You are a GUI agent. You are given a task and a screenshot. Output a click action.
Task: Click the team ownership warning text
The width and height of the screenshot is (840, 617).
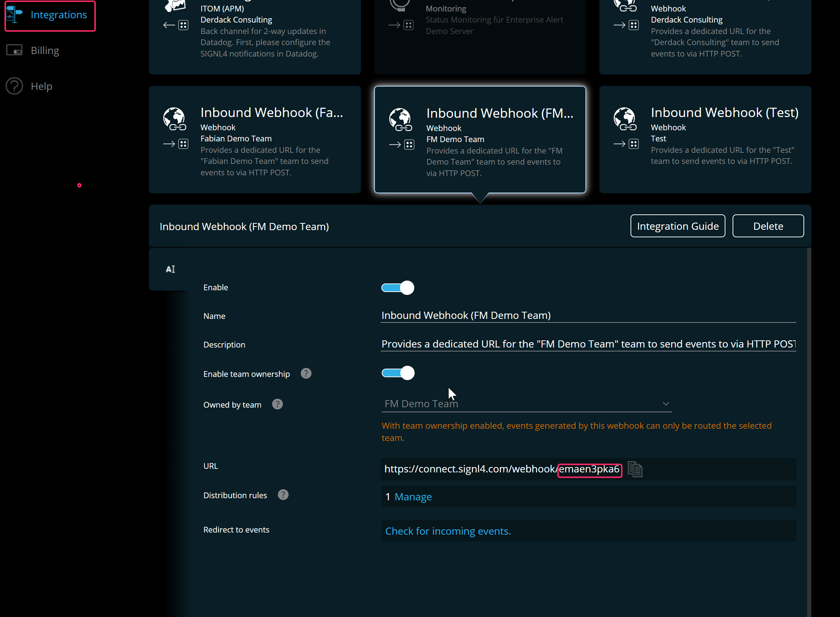click(x=576, y=432)
